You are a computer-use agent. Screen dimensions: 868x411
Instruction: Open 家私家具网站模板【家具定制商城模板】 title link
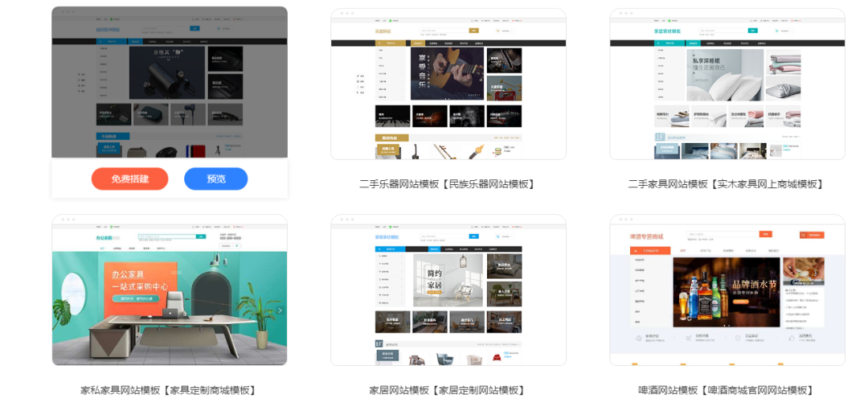pyautogui.click(x=170, y=390)
